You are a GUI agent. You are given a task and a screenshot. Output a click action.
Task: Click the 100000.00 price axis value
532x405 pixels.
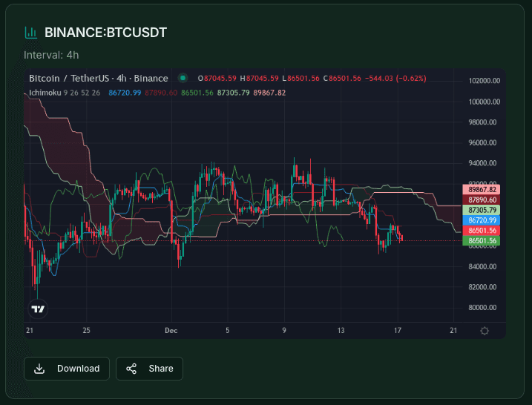click(485, 102)
